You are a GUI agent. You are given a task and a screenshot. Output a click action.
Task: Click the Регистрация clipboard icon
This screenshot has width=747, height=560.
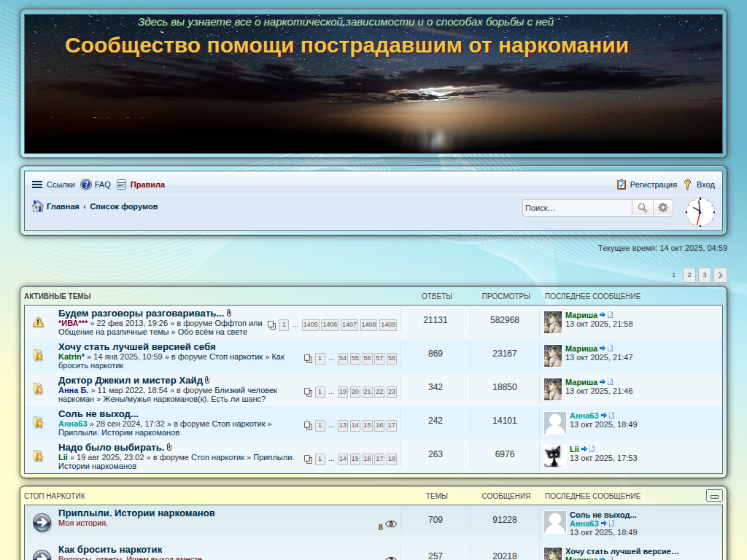click(x=622, y=184)
